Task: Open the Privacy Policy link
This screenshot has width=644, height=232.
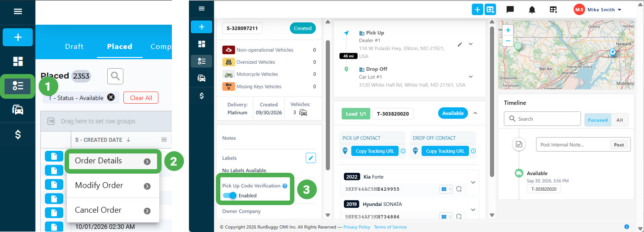Action: point(357,227)
